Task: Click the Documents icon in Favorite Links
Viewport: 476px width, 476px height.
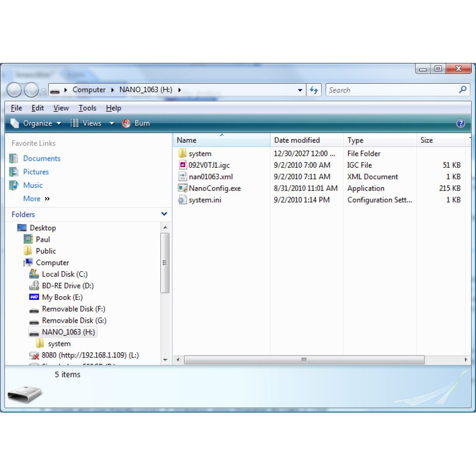Action: coord(13,158)
